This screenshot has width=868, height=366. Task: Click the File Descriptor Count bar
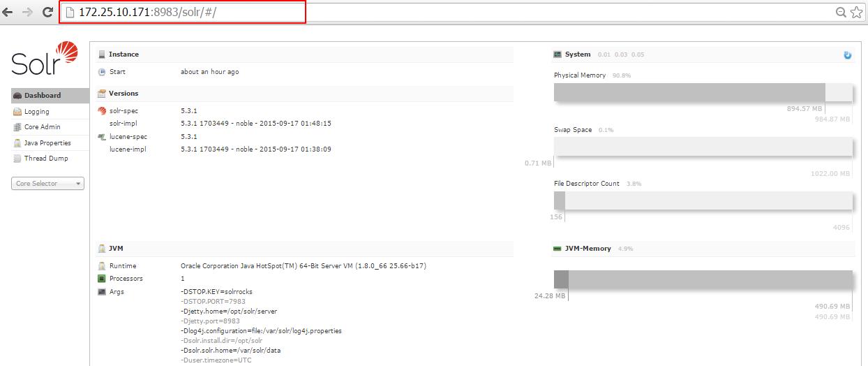coord(703,200)
